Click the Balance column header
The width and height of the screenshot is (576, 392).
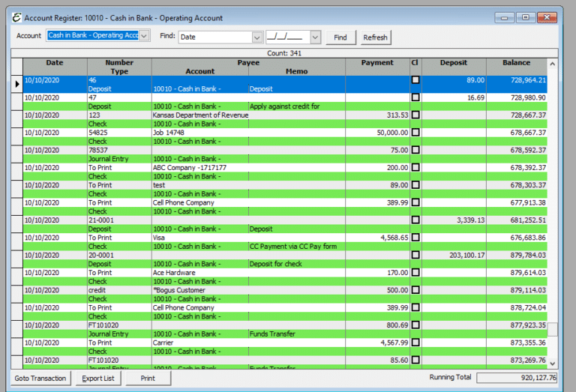pos(516,63)
